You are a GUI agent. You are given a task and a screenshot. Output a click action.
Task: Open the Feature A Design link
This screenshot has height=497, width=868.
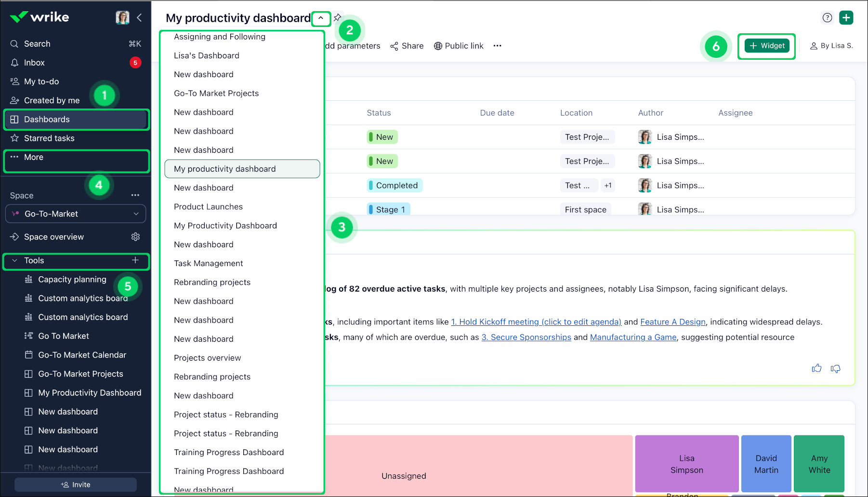tap(672, 322)
